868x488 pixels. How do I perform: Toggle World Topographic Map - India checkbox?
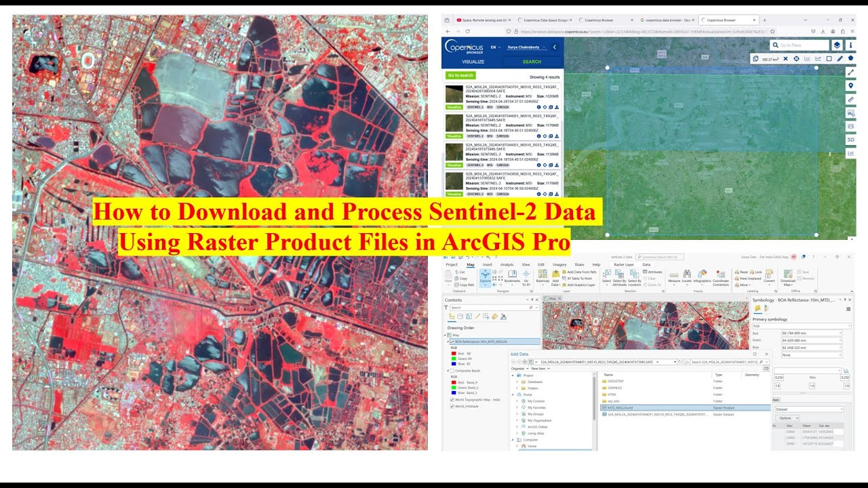pyautogui.click(x=452, y=400)
